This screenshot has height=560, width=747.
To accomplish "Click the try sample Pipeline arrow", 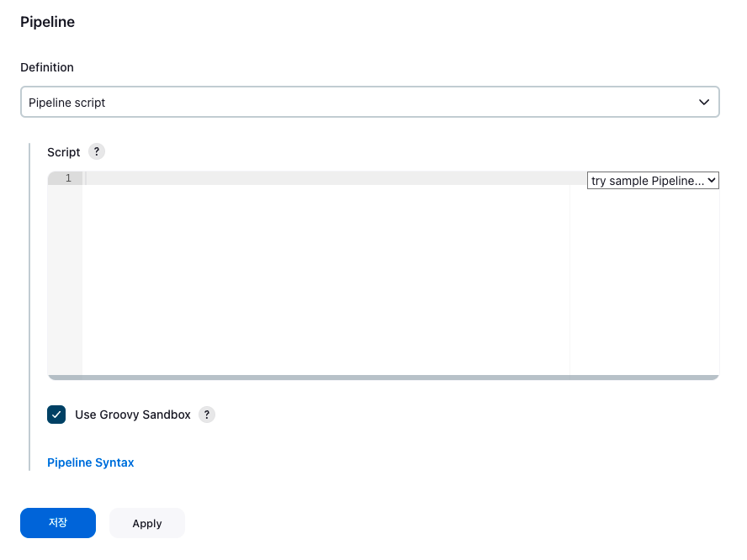I will pyautogui.click(x=712, y=181).
